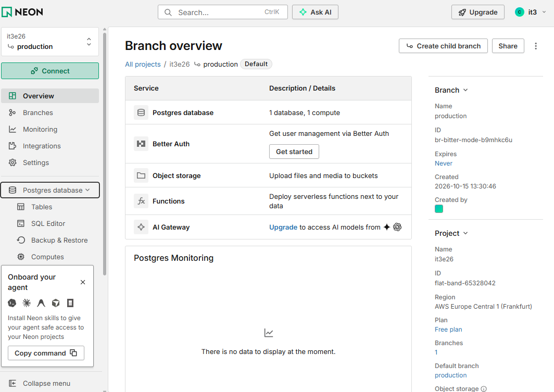This screenshot has height=392, width=554.
Task: Open Ask AI
Action: click(315, 12)
